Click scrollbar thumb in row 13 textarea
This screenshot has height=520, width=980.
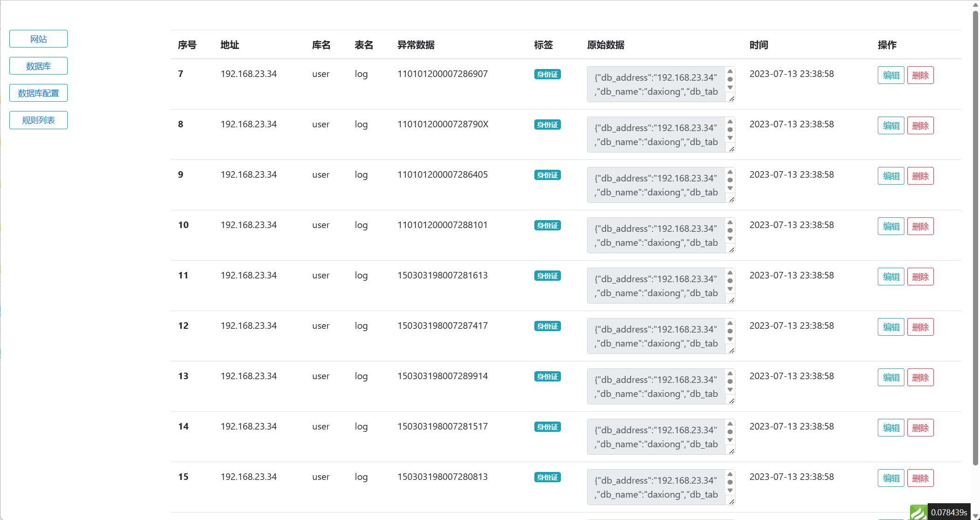pyautogui.click(x=730, y=381)
